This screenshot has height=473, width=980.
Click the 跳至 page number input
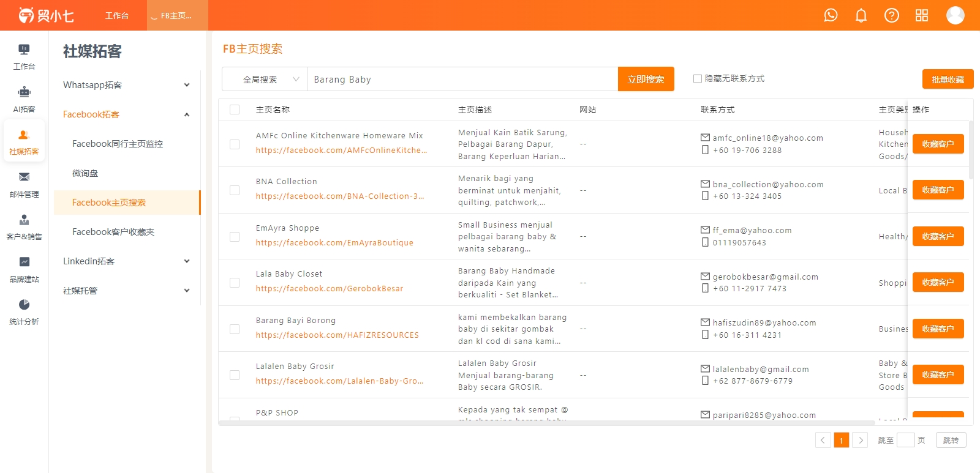[906, 440]
